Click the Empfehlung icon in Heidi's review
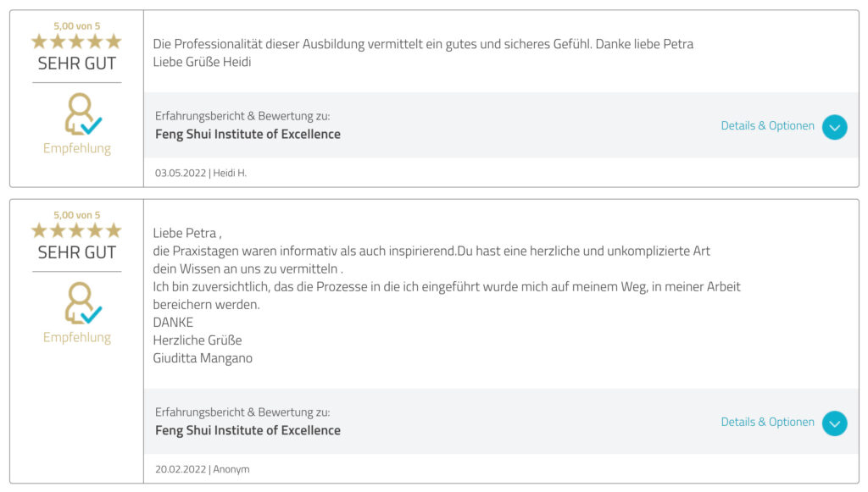868x492 pixels. pos(83,113)
